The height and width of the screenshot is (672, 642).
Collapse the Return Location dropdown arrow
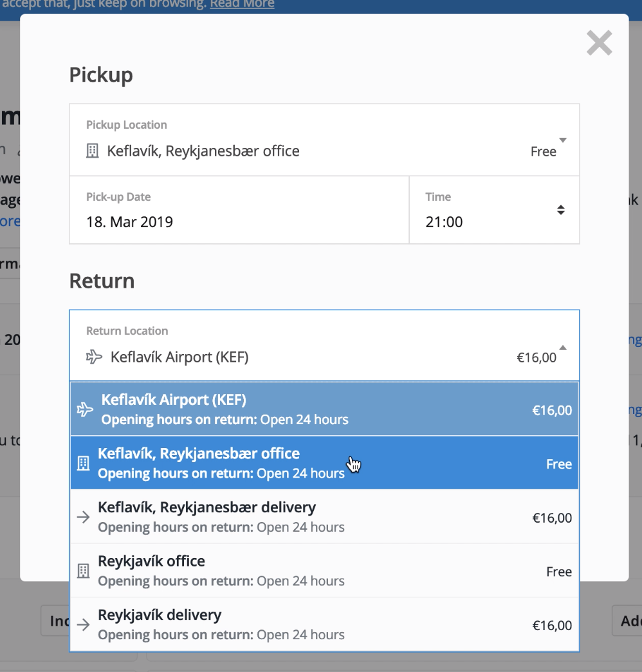tap(563, 348)
